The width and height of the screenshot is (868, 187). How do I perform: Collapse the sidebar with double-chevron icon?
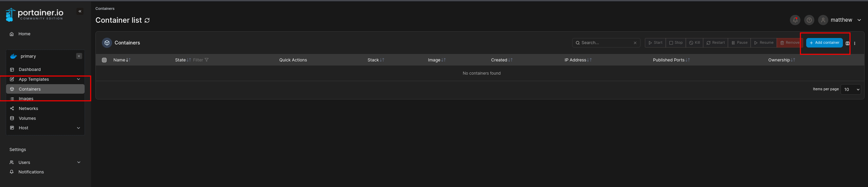(80, 12)
